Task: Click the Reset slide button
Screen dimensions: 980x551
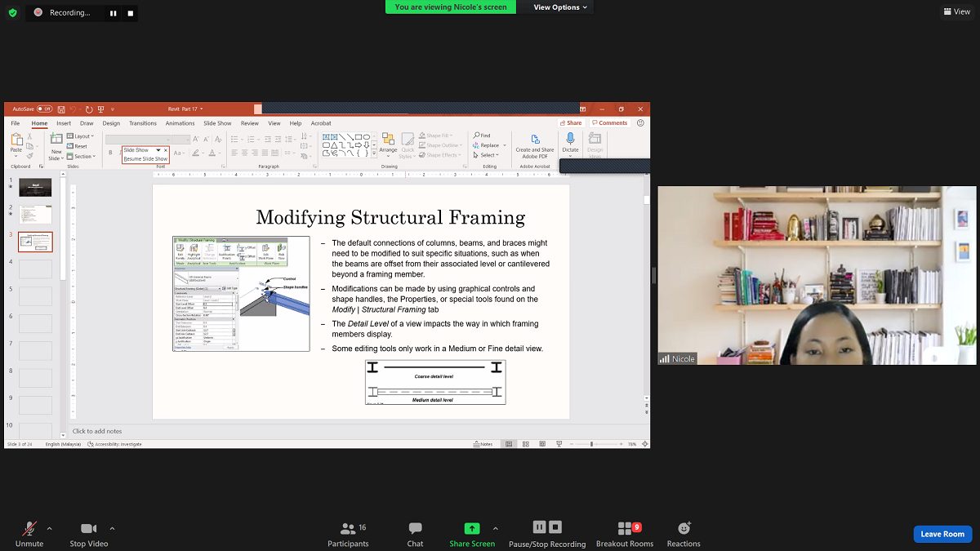Action: point(78,146)
